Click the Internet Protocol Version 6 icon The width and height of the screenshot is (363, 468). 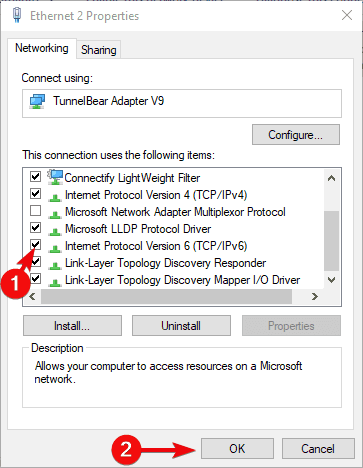[x=54, y=249]
